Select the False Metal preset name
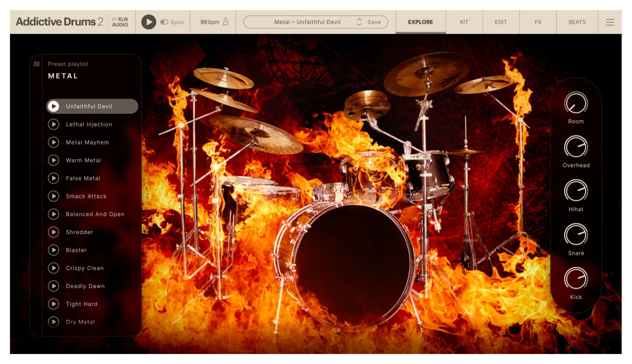The image size is (632, 364). click(83, 178)
